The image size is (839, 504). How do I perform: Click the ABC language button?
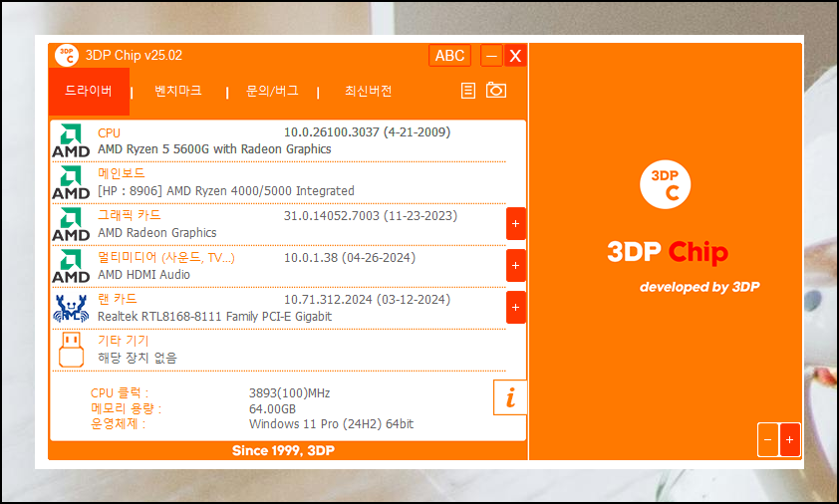coord(449,55)
